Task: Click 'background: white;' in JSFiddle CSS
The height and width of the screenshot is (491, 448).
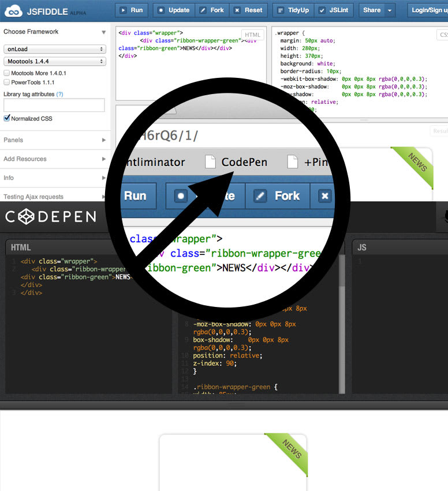Action: click(308, 63)
